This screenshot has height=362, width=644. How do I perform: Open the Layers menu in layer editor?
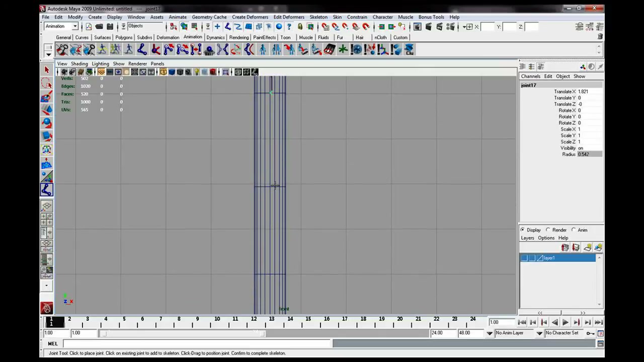click(x=527, y=238)
